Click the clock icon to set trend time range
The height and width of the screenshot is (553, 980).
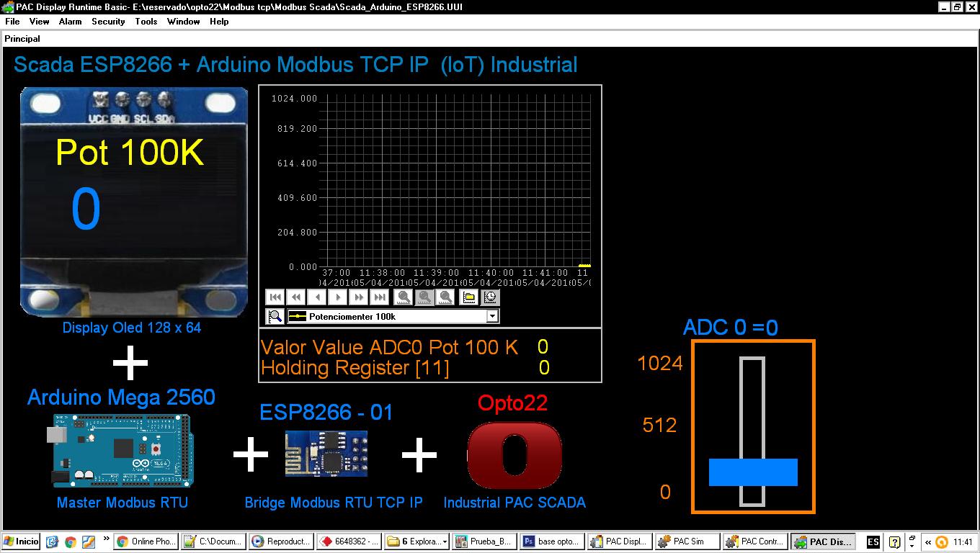tap(491, 297)
